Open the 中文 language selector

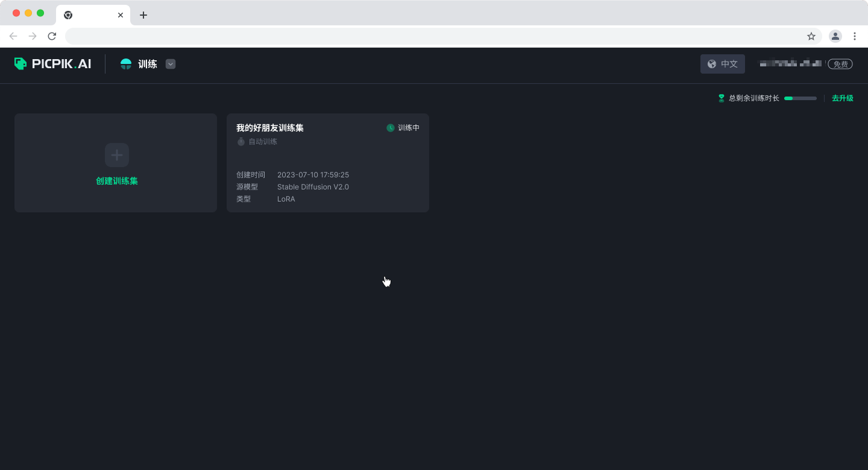(723, 64)
